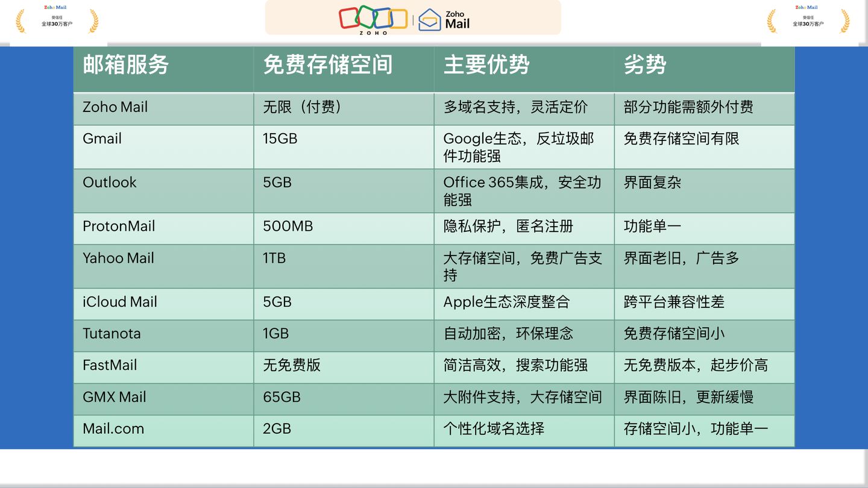
Task: Select the 劣势 column header
Action: click(x=704, y=70)
